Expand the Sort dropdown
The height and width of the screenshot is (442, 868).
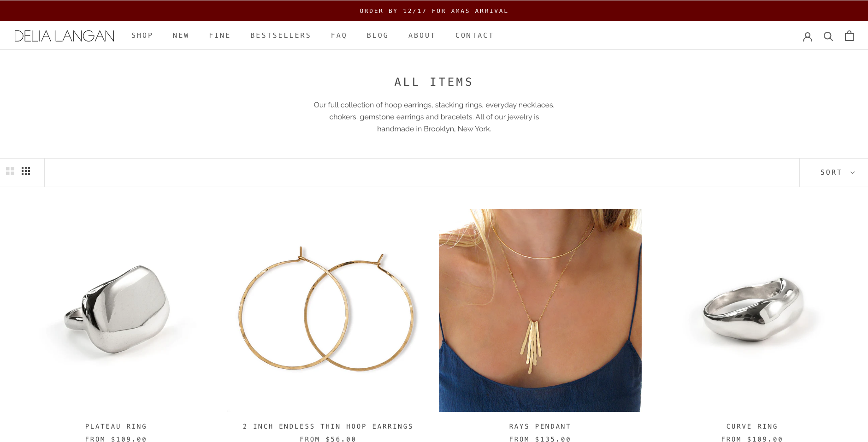[837, 172]
